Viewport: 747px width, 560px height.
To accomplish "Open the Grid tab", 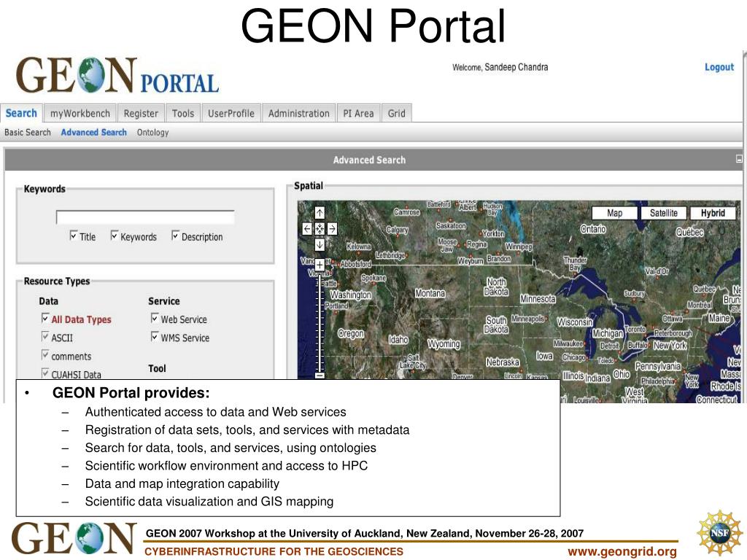I will tap(396, 113).
